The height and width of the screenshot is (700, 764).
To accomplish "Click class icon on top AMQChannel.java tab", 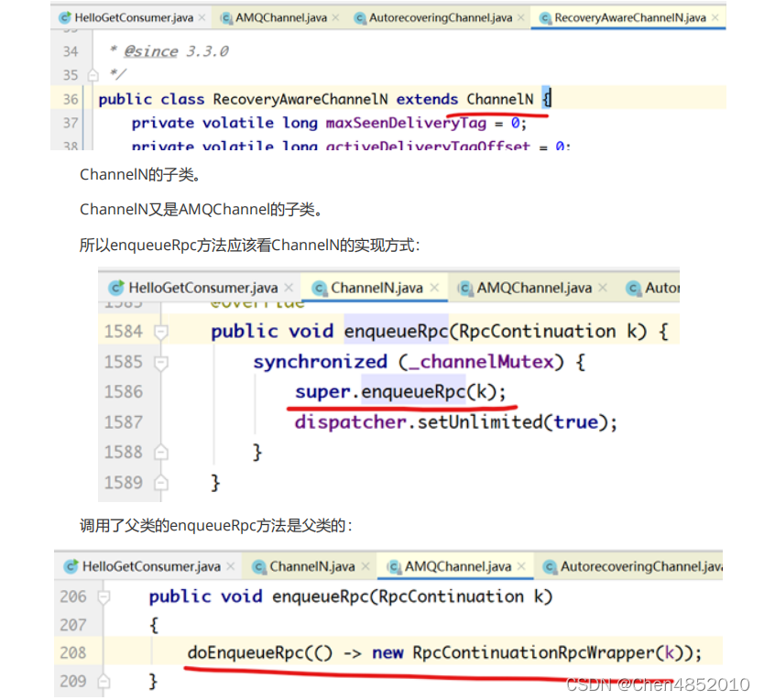I will pos(226,18).
